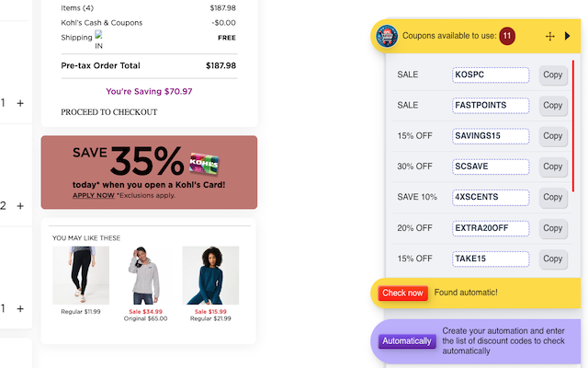Copy the SAVINGS15 coupon code
The height and width of the screenshot is (368, 588).
pos(553,136)
